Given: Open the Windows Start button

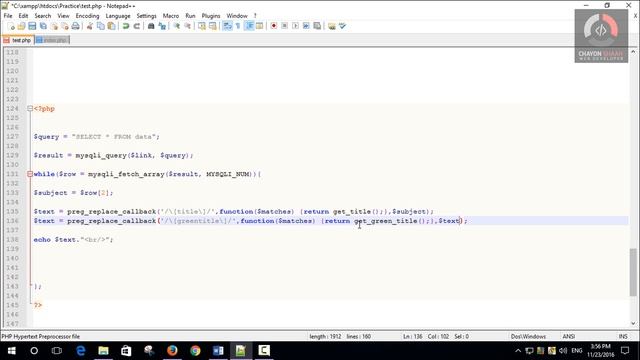Looking at the screenshot, I should (x=11, y=351).
